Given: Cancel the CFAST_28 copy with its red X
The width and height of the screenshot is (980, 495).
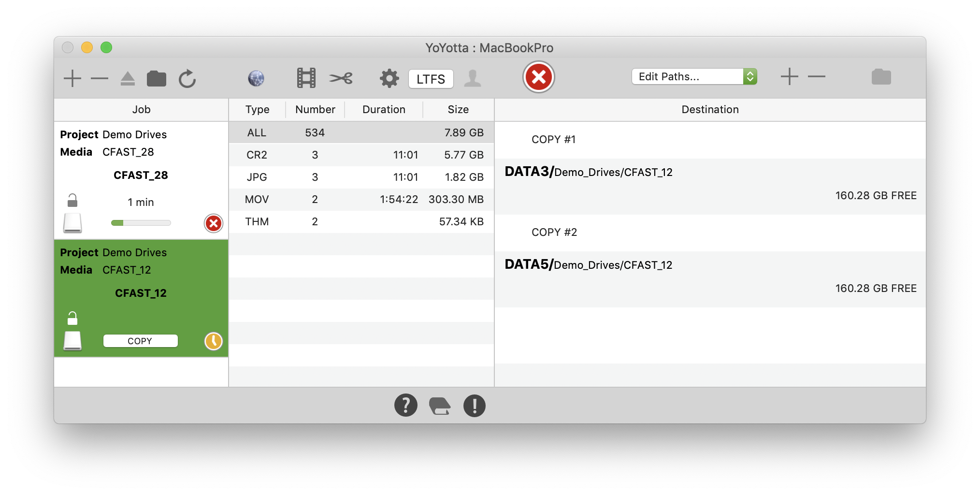Looking at the screenshot, I should pos(213,223).
